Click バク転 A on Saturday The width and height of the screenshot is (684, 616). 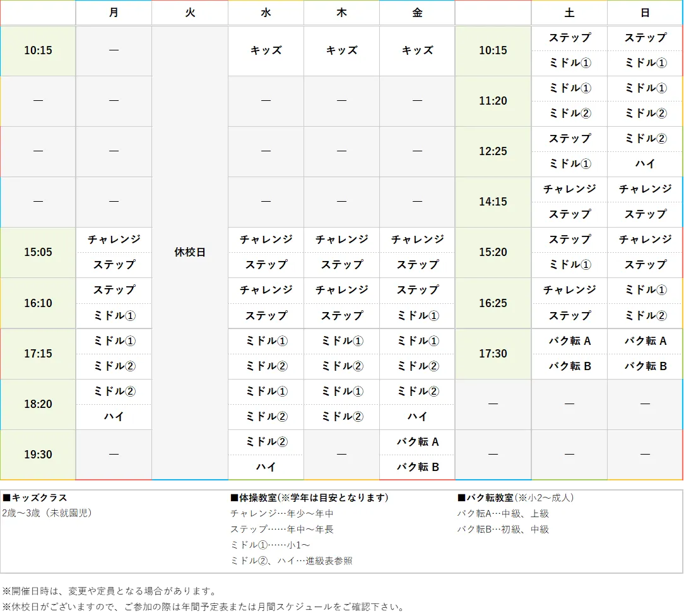(x=569, y=341)
